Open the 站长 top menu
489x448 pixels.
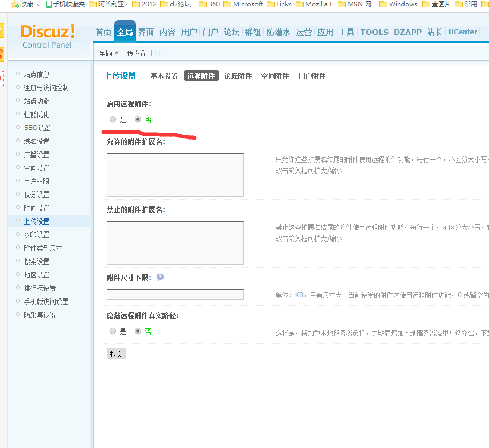click(434, 32)
